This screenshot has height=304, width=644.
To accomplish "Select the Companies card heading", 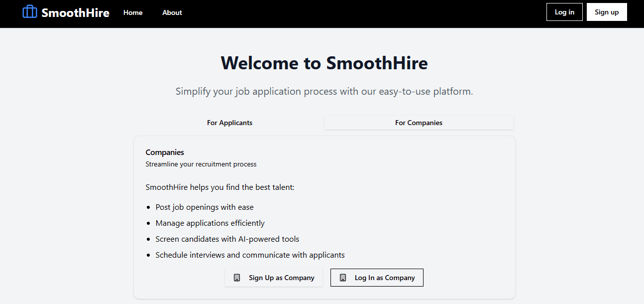I will pos(165,152).
